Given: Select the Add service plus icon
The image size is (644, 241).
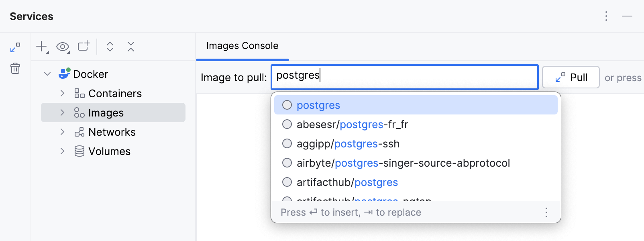Looking at the screenshot, I should pos(41,47).
